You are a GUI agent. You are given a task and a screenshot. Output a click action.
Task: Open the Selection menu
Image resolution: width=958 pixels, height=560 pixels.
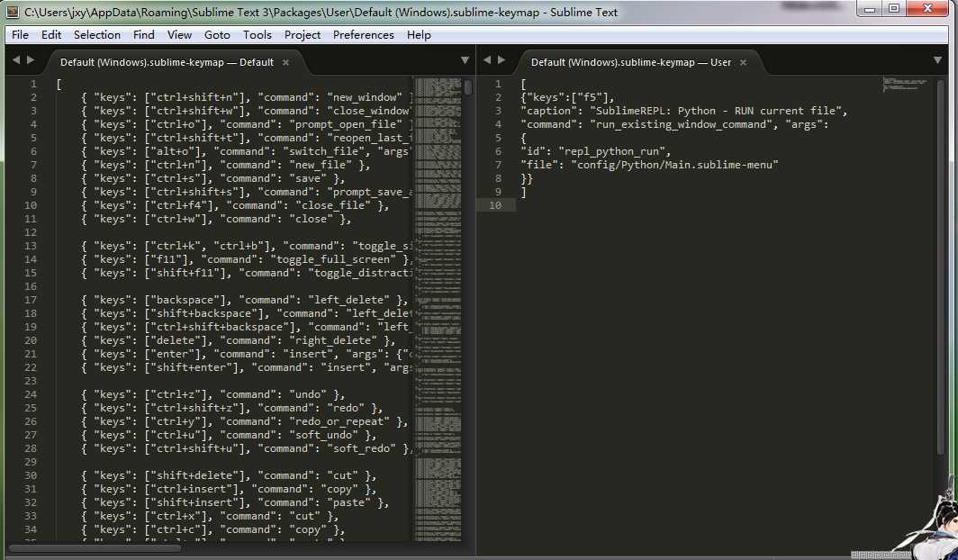point(97,35)
